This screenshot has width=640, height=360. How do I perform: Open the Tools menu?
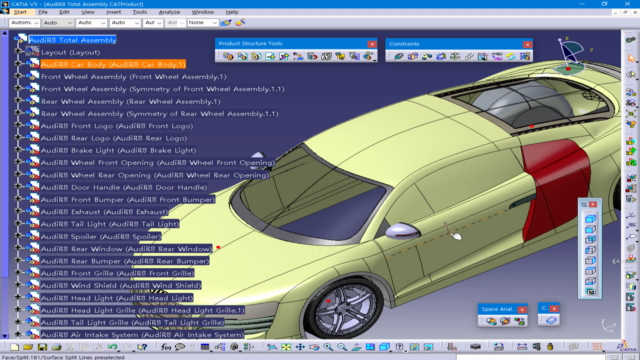(140, 12)
